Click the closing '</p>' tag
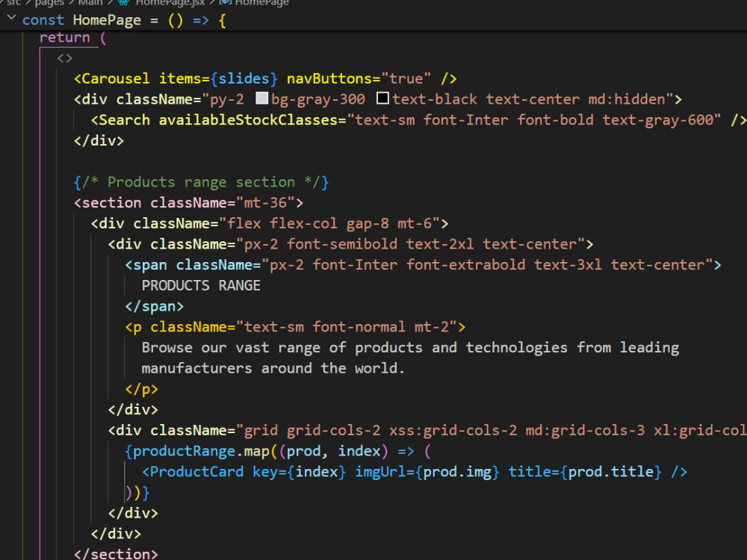Viewport: 747px width, 560px height. [x=141, y=389]
